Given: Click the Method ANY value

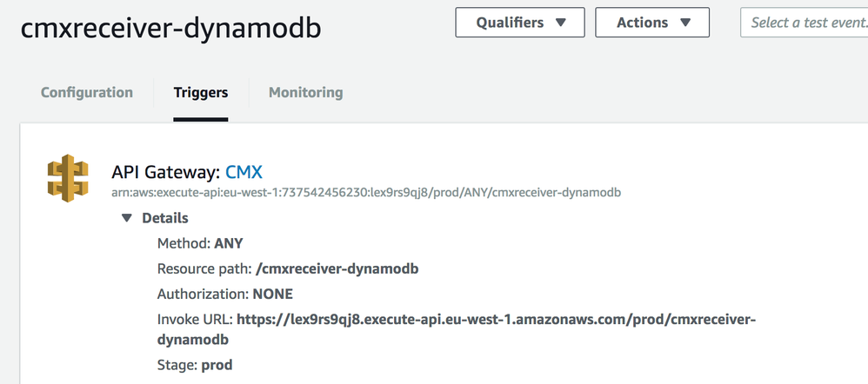Looking at the screenshot, I should (229, 243).
